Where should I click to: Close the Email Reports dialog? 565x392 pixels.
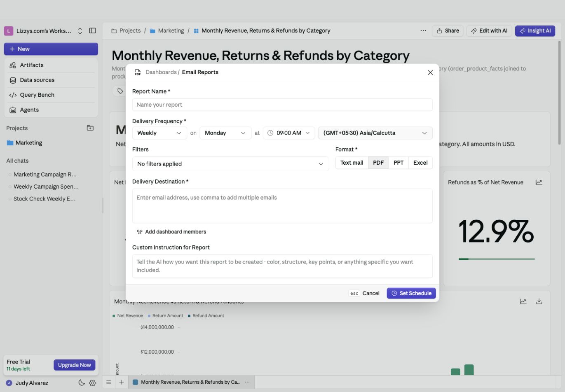click(x=430, y=72)
